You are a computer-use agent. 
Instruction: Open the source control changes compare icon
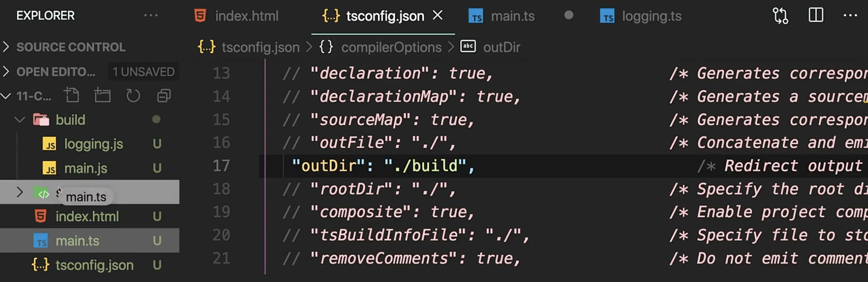[x=780, y=16]
